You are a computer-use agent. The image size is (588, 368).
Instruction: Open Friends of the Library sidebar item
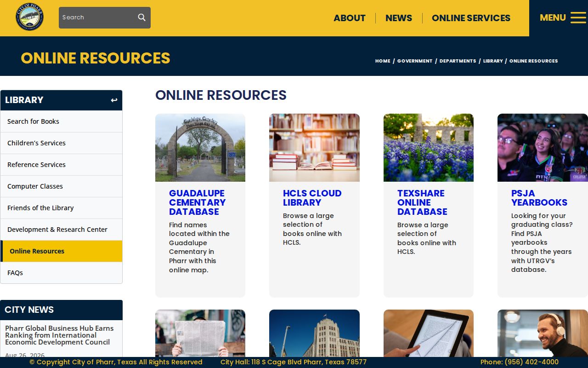click(x=61, y=208)
